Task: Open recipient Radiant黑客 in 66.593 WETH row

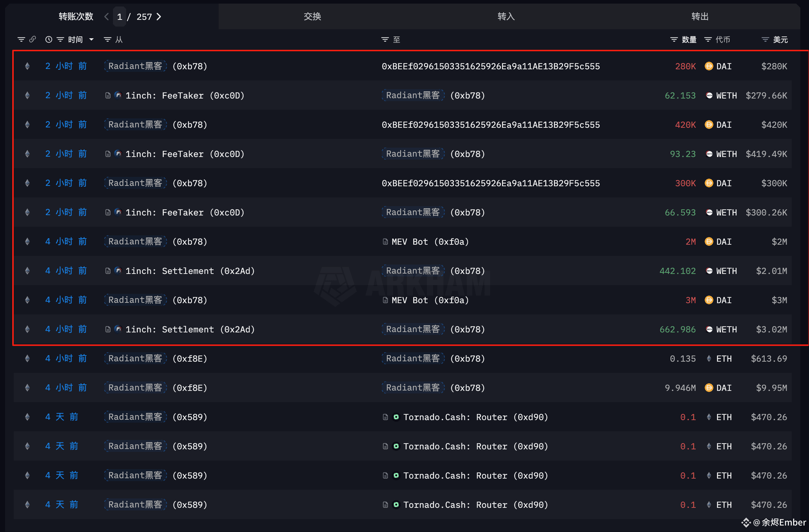Action: [413, 212]
